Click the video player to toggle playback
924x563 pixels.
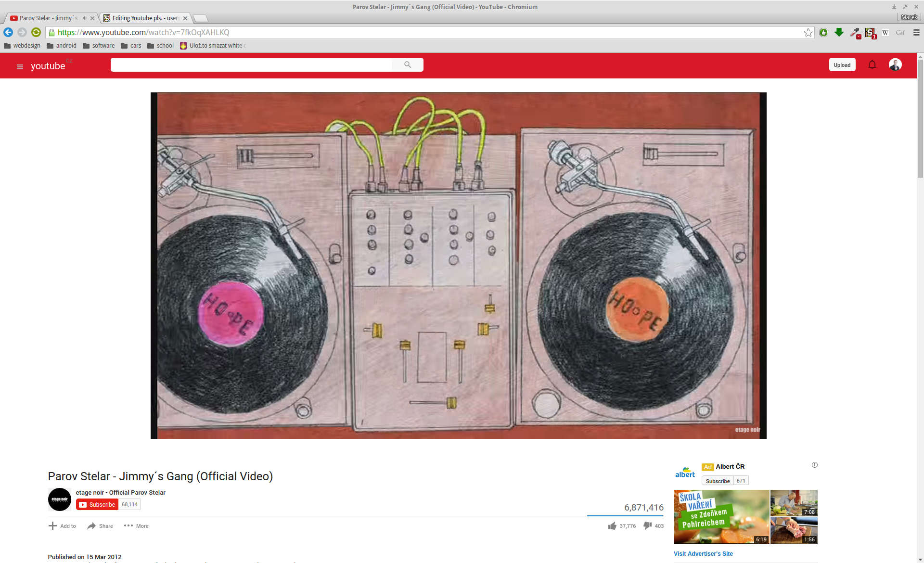tap(458, 265)
